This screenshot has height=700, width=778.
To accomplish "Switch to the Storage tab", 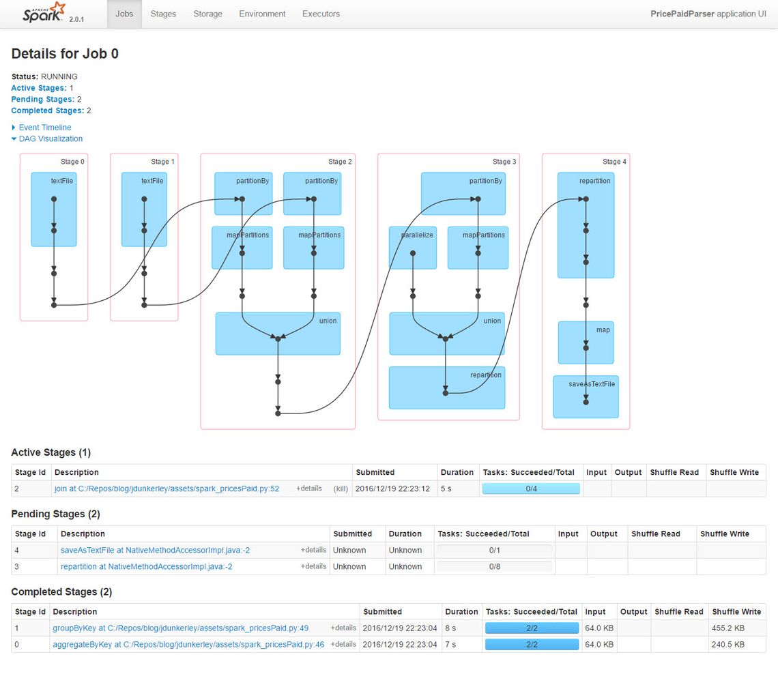I will [207, 14].
